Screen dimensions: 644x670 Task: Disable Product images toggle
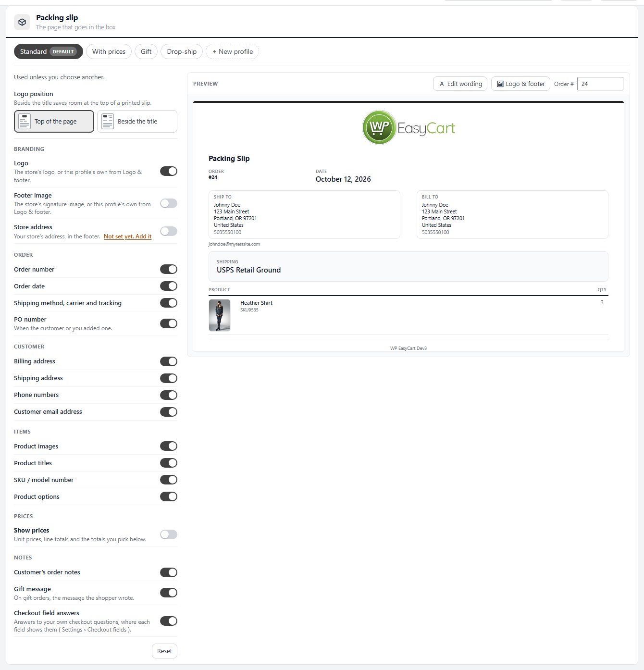point(169,446)
